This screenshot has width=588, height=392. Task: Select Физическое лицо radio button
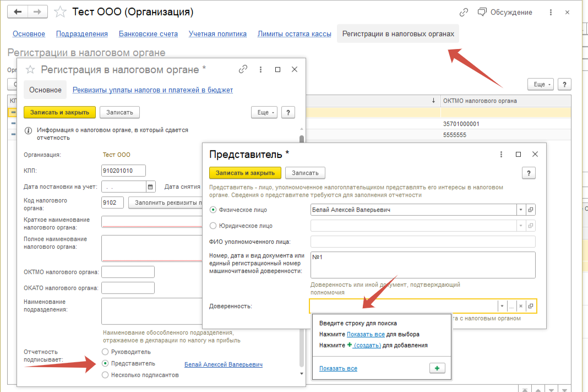pyautogui.click(x=214, y=210)
